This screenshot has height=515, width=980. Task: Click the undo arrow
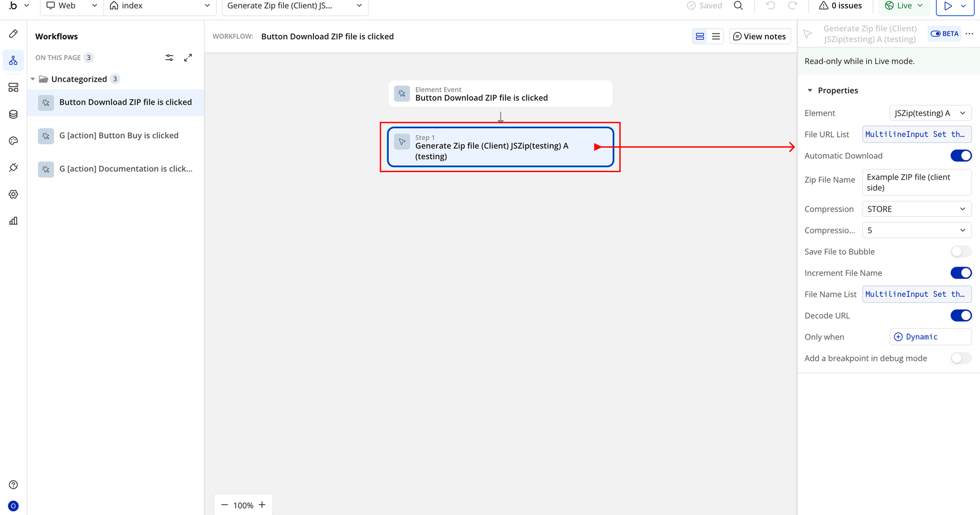click(770, 6)
